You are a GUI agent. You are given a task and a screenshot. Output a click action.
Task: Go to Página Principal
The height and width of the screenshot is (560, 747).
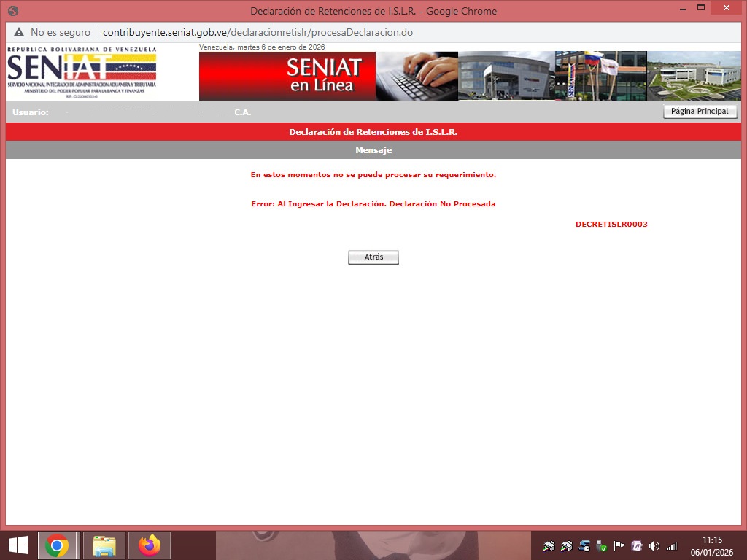[700, 112]
